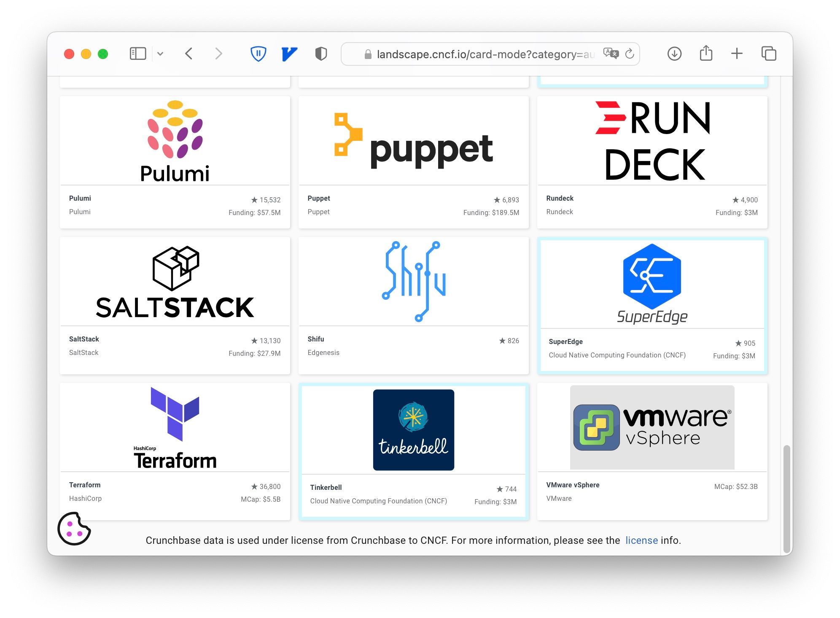Go back with the back arrow
840x618 pixels.
point(189,54)
